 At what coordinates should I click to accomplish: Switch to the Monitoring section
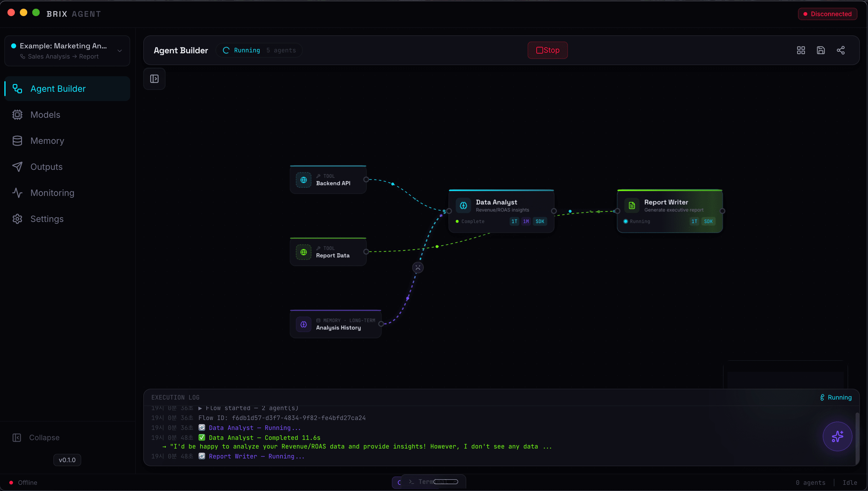52,192
